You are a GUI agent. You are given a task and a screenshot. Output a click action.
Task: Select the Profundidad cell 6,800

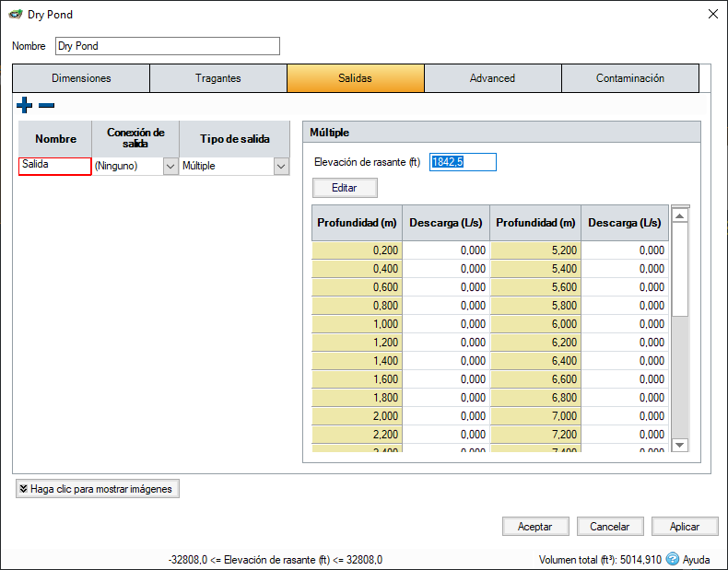tap(535, 398)
